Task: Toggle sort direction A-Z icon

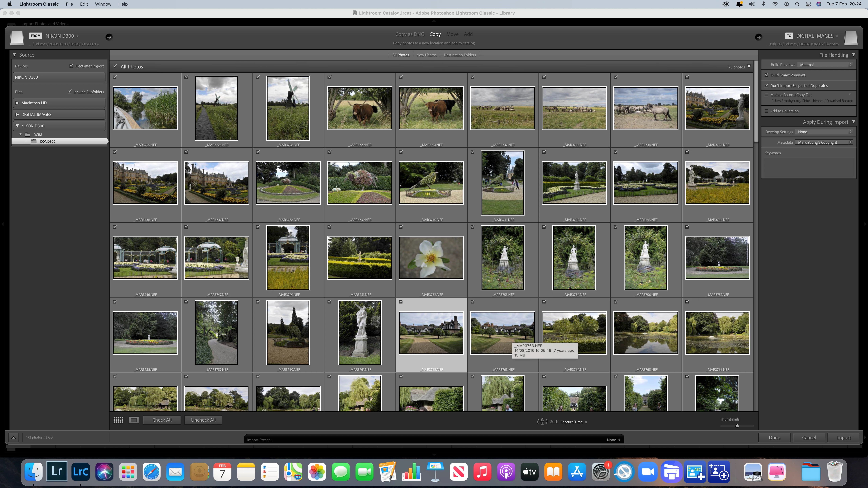Action: [542, 422]
